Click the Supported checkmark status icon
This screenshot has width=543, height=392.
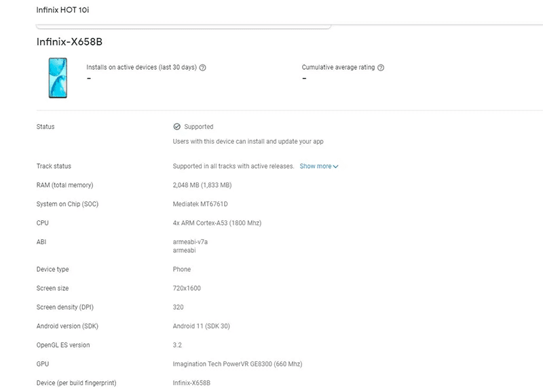(176, 127)
